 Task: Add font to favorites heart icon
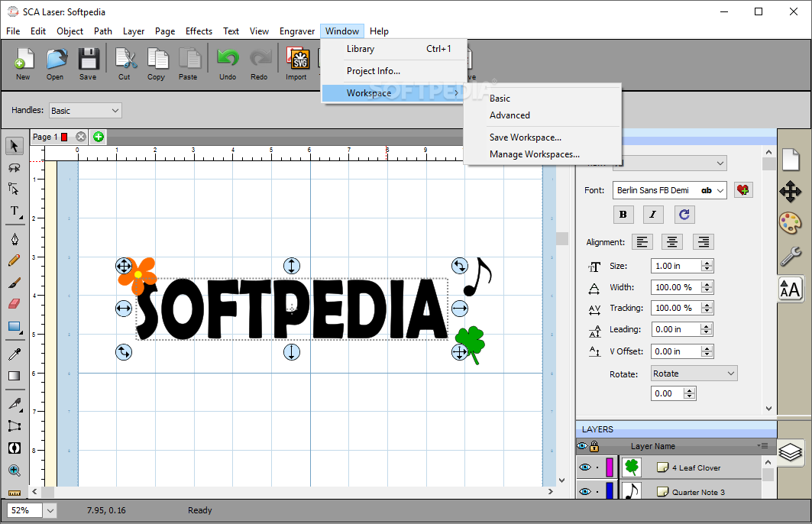click(x=743, y=190)
